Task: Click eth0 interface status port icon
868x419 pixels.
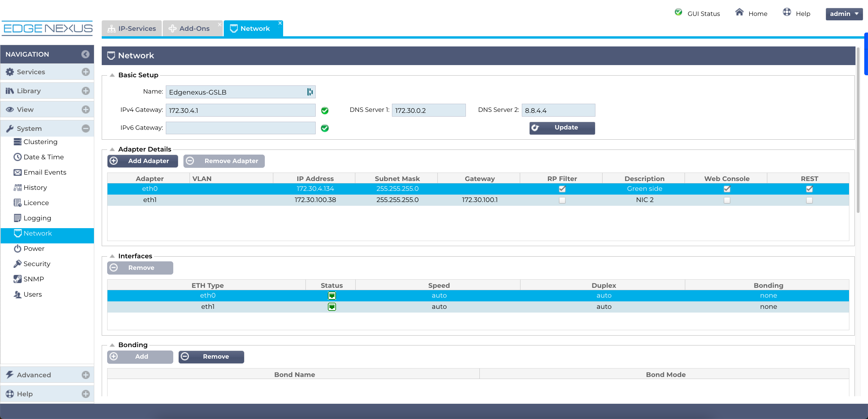Action: click(x=332, y=296)
